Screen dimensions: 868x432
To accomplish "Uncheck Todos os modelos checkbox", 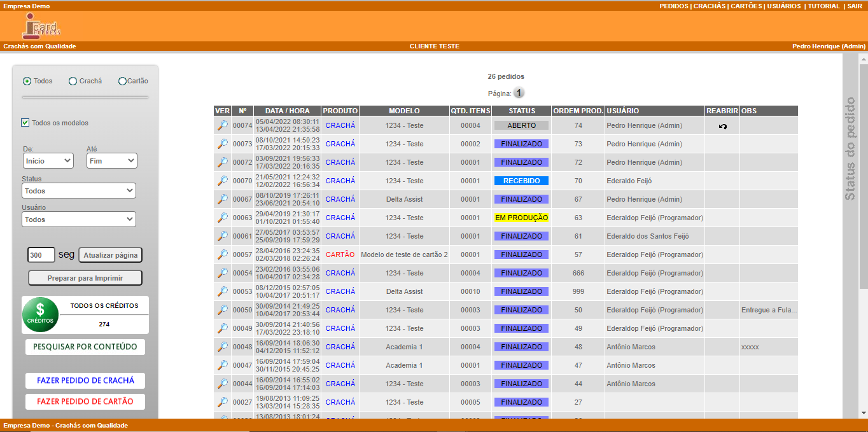I will tap(25, 123).
